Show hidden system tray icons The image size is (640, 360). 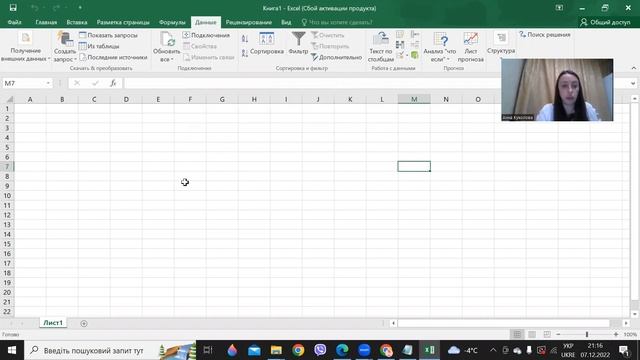coord(493,350)
